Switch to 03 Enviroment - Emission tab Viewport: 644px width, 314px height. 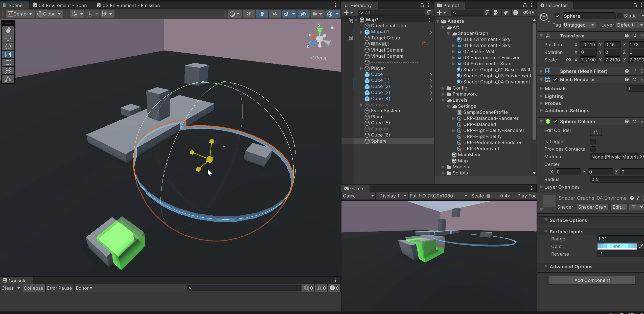pos(128,5)
